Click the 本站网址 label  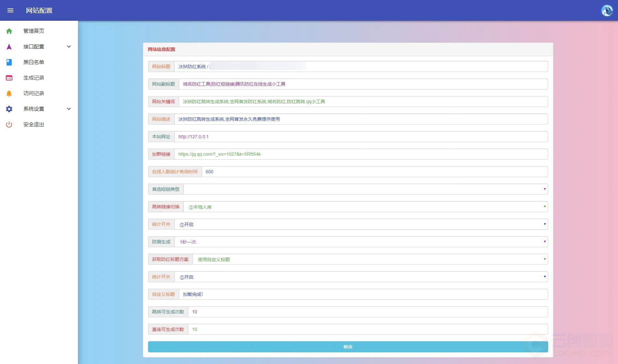coord(161,137)
